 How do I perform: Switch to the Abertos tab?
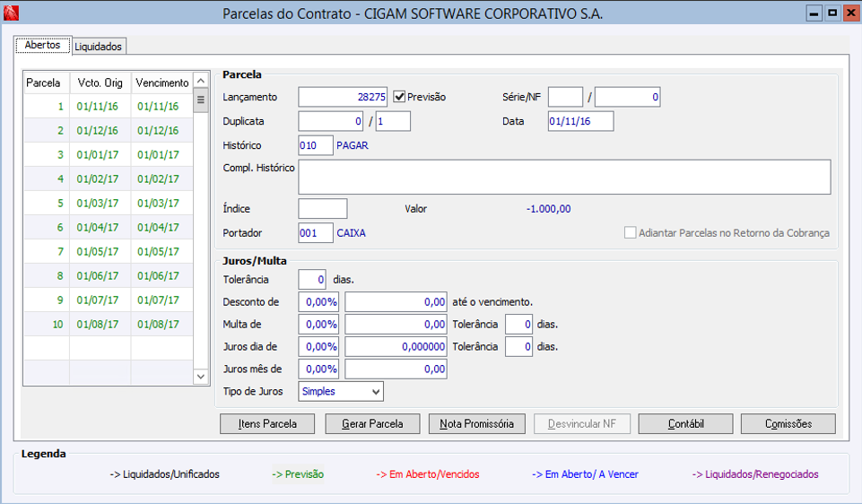pos(43,45)
